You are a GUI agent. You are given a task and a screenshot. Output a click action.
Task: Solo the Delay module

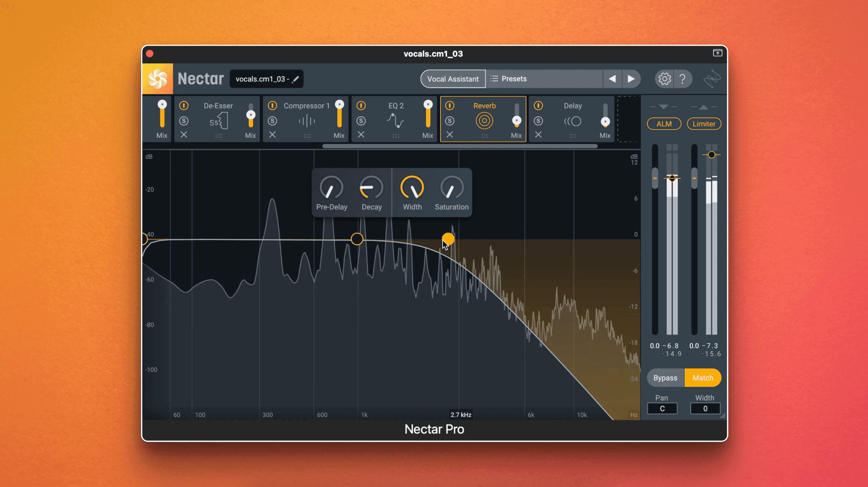(x=538, y=121)
